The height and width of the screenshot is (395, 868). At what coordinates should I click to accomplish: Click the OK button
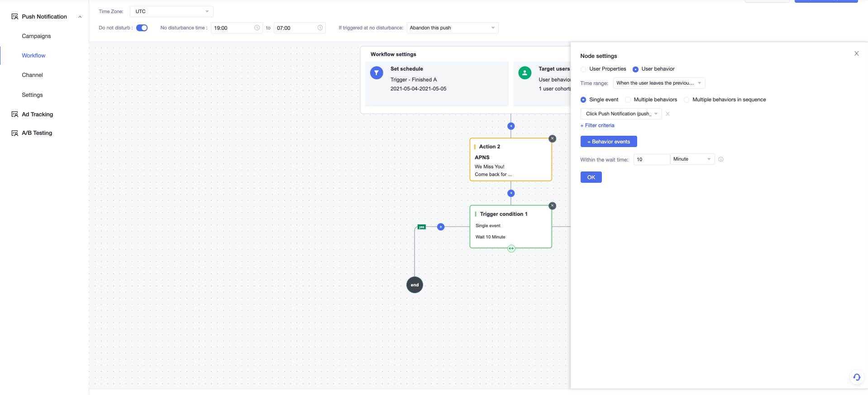click(591, 177)
